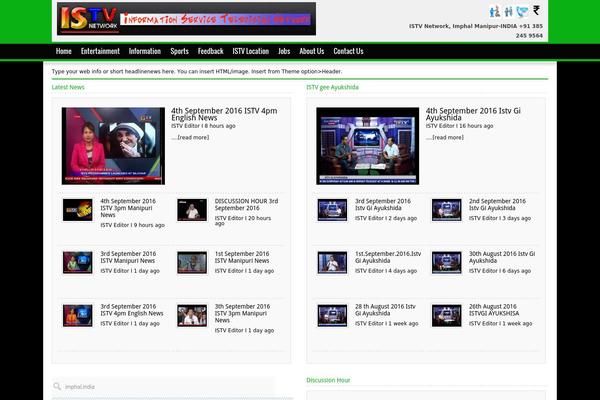
Task: Open the Home menu item
Action: [x=64, y=51]
